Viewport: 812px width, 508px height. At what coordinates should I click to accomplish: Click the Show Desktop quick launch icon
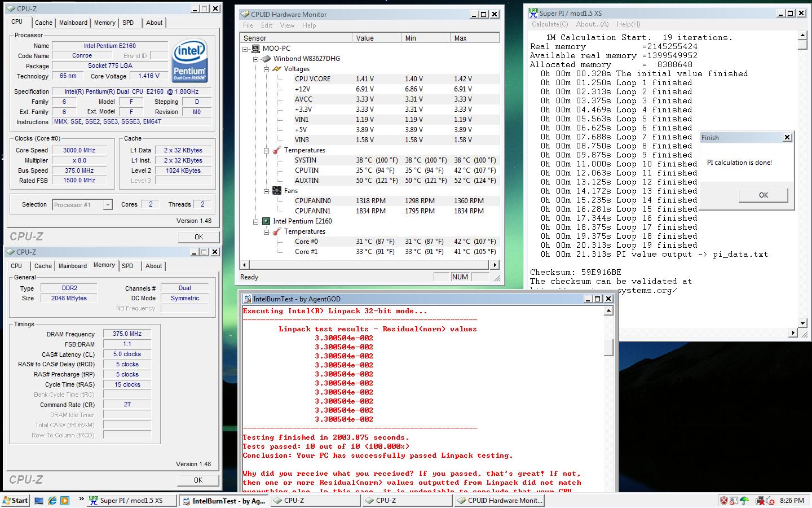pos(39,501)
